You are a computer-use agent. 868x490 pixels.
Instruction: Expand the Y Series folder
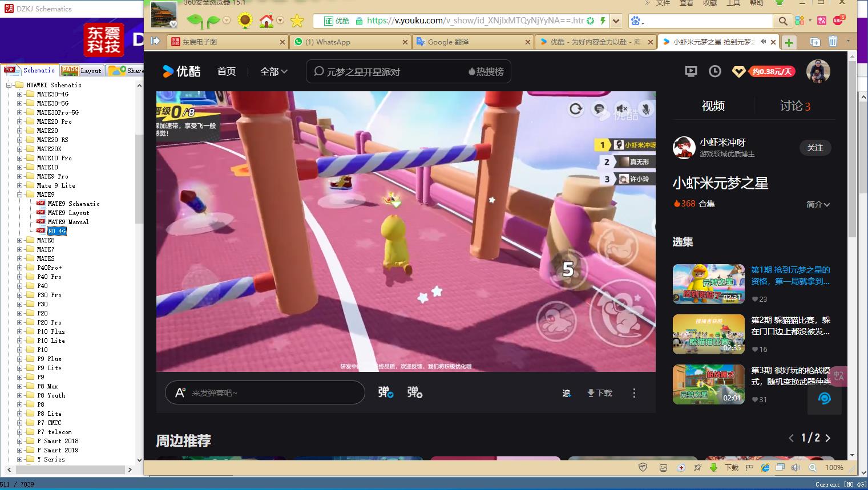19,459
